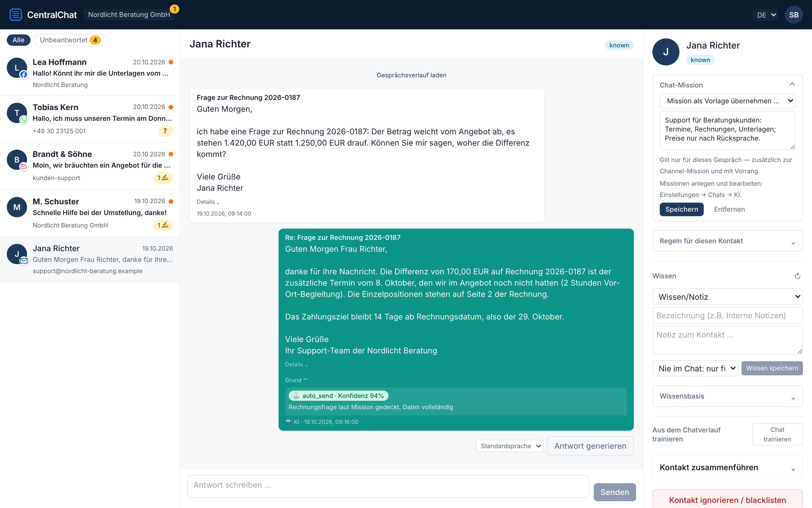812x508 pixels.
Task: Click the auto_send Konfidenz 94% badge
Action: click(339, 396)
